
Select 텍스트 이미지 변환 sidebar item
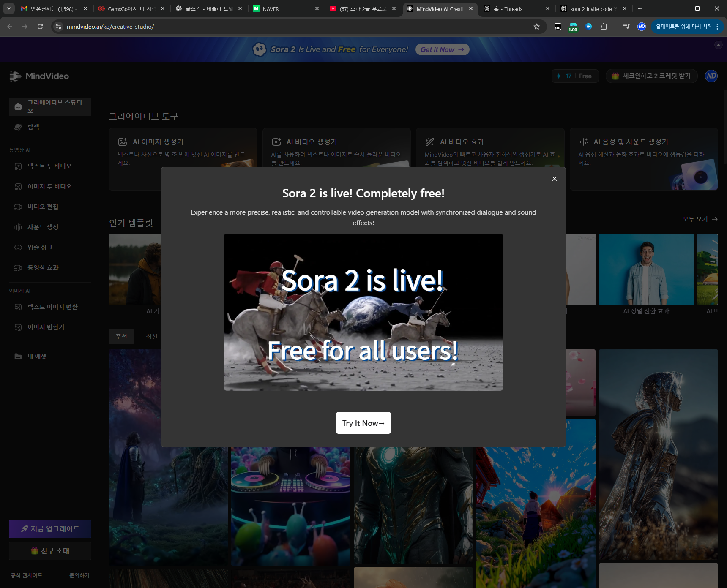coord(50,307)
